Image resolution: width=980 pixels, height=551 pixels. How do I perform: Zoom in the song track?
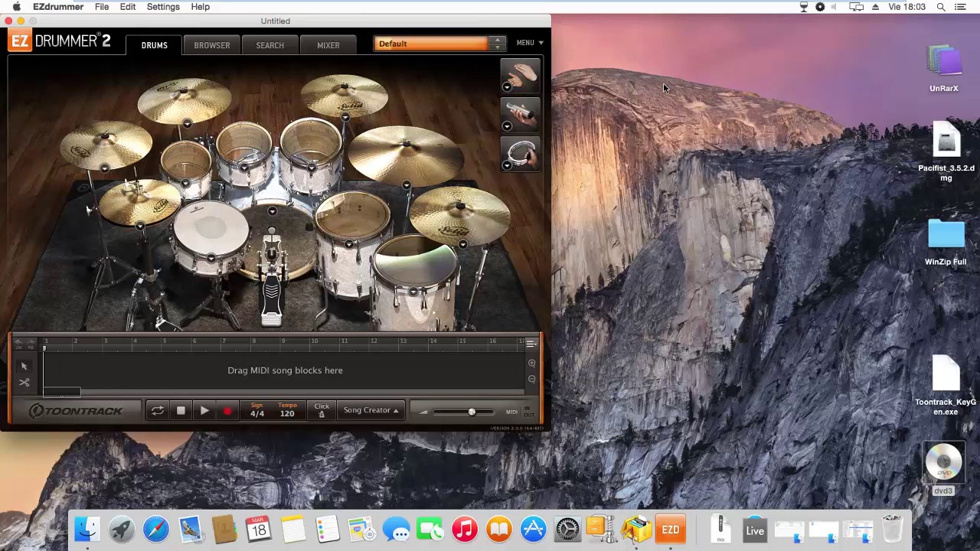click(x=532, y=364)
